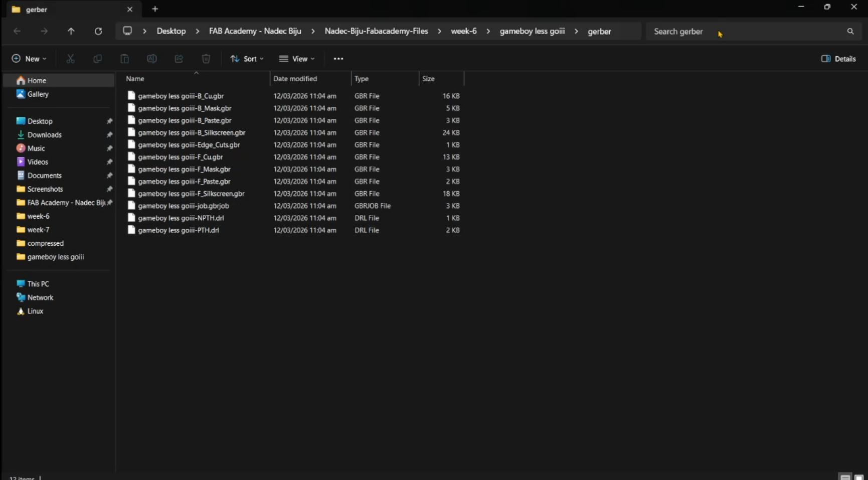This screenshot has height=480, width=868.
Task: Open the New dropdown menu
Action: tap(29, 58)
